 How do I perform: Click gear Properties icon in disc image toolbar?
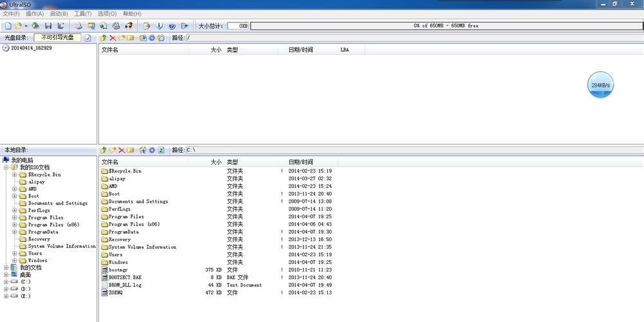tap(152, 38)
